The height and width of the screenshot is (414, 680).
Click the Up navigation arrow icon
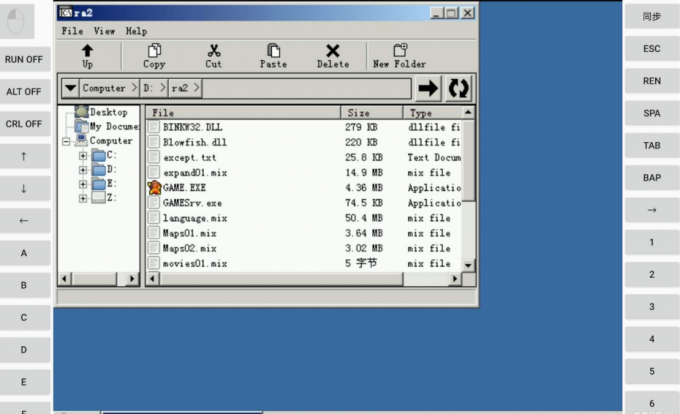[x=87, y=51]
